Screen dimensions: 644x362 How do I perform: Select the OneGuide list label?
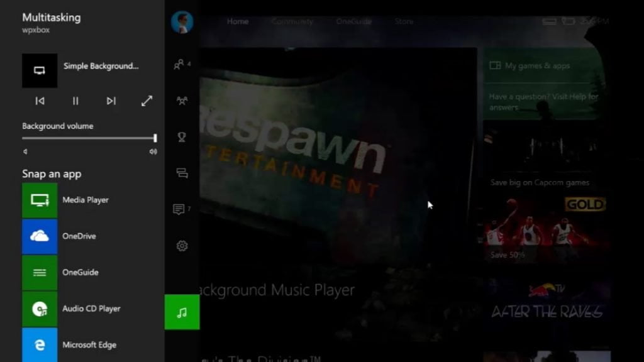[x=80, y=272]
